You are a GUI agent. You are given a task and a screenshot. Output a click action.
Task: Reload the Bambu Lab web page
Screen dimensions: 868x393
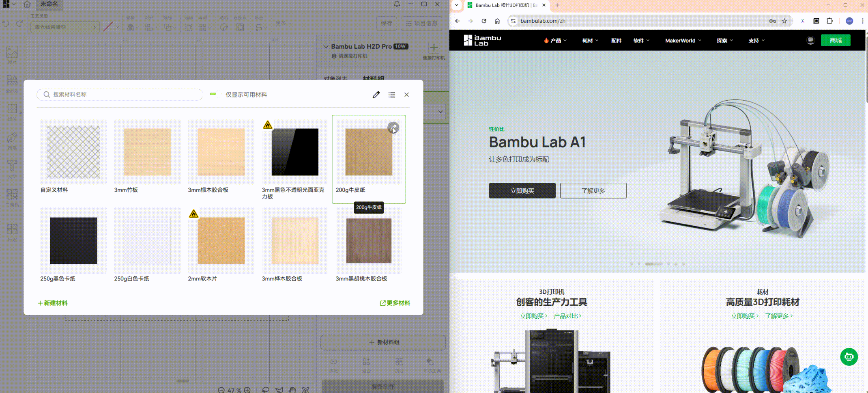click(484, 21)
